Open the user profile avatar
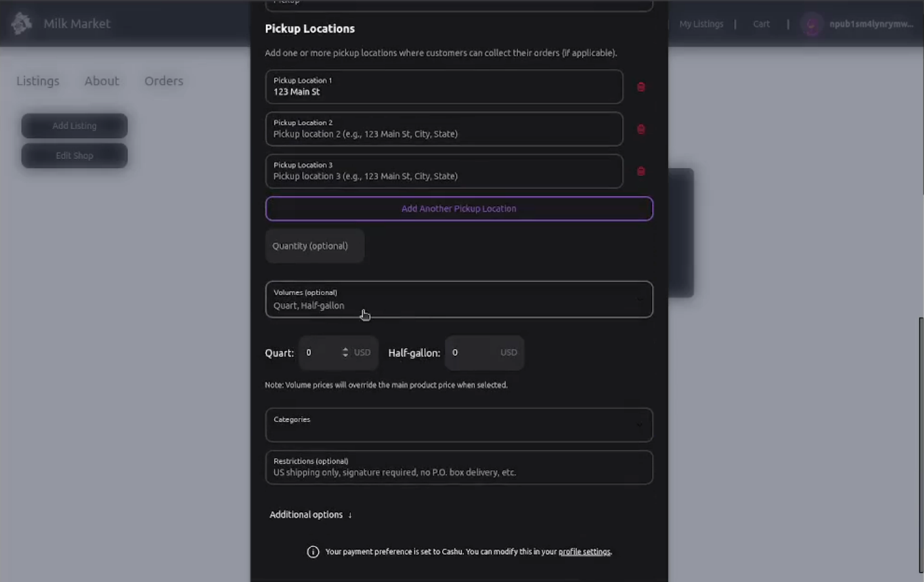 tap(811, 25)
